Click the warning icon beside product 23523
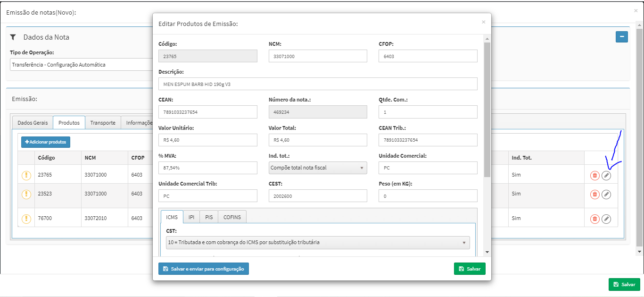This screenshot has height=297, width=644. click(26, 194)
